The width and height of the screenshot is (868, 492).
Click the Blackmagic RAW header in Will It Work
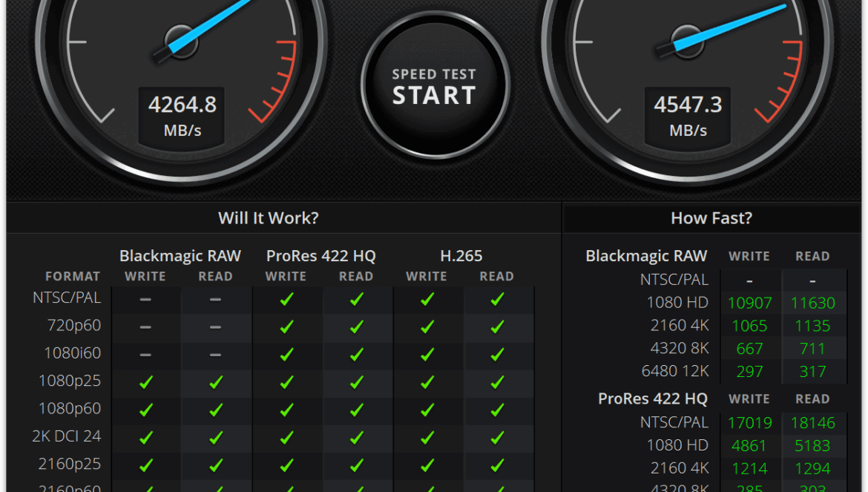point(180,256)
